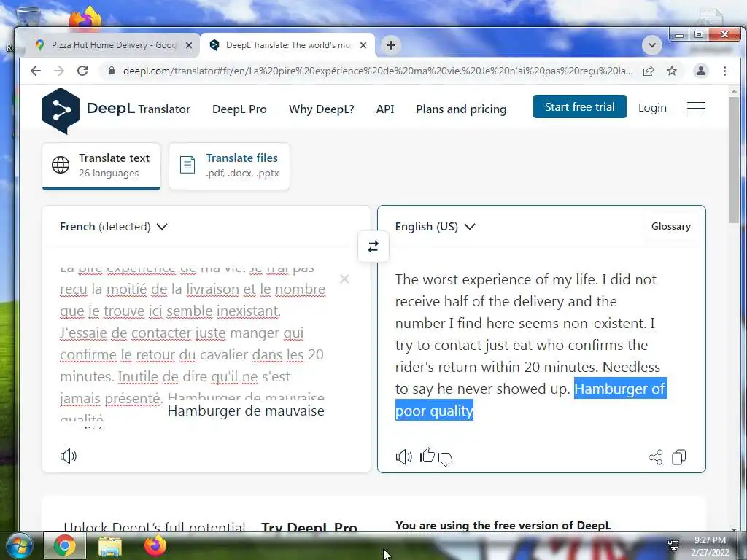
Task: Listen to the French source text
Action: (69, 456)
